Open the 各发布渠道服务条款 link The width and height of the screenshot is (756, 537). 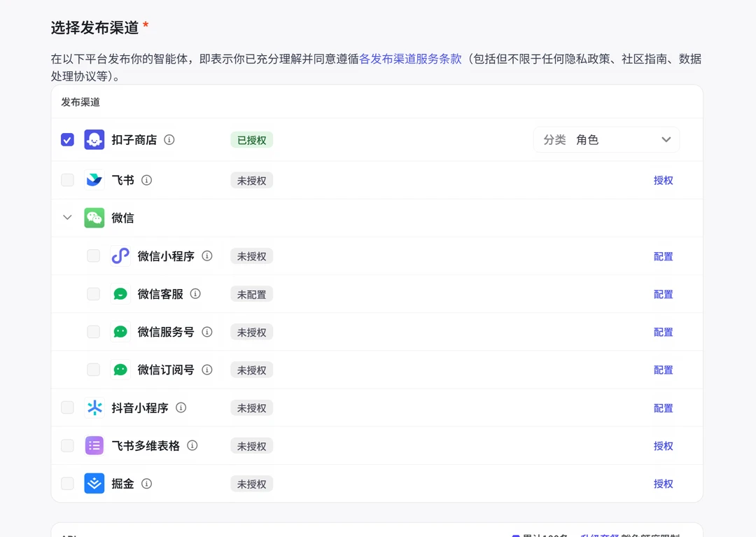tap(410, 59)
